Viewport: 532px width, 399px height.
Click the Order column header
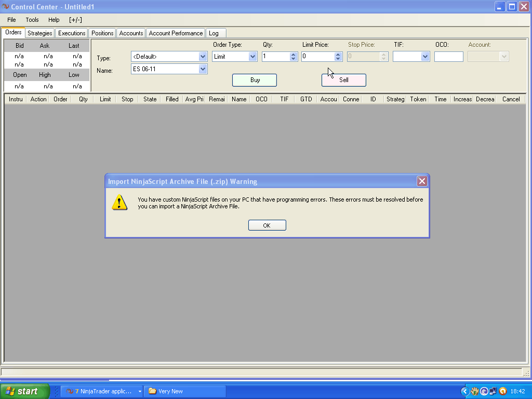[60, 99]
